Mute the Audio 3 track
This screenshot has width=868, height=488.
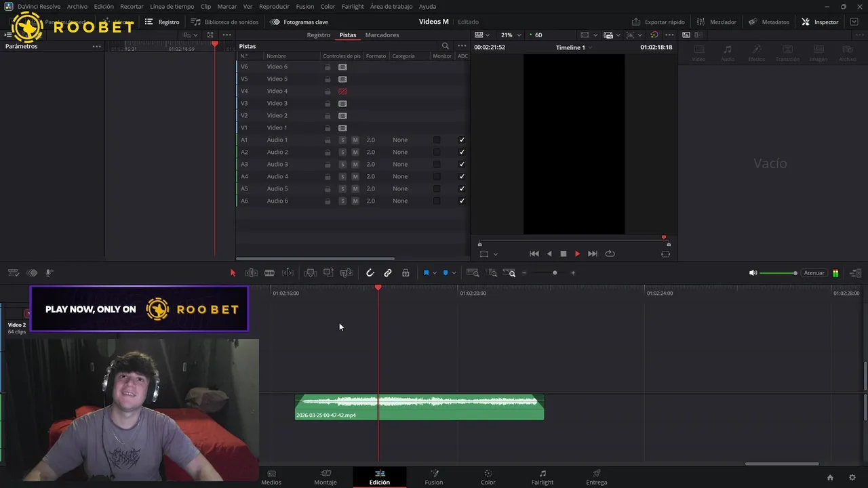pos(355,165)
